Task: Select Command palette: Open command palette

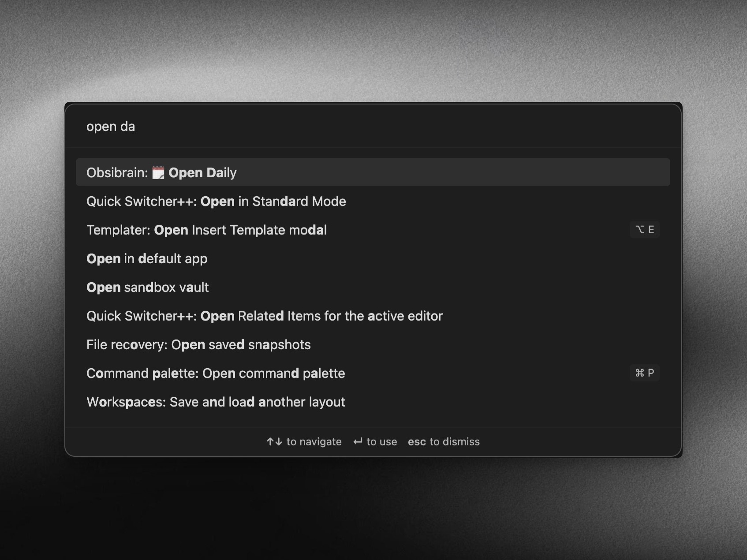Action: (x=216, y=373)
